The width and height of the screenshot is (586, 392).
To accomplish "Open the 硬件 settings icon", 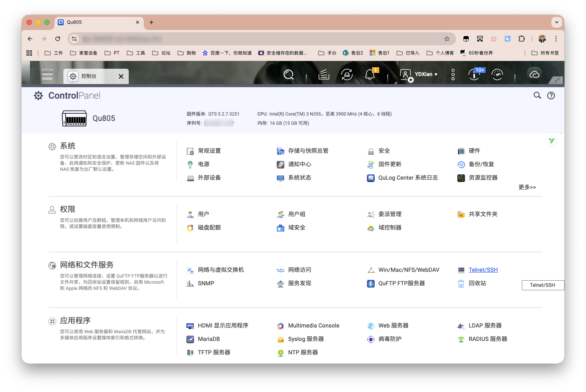I will [x=475, y=151].
